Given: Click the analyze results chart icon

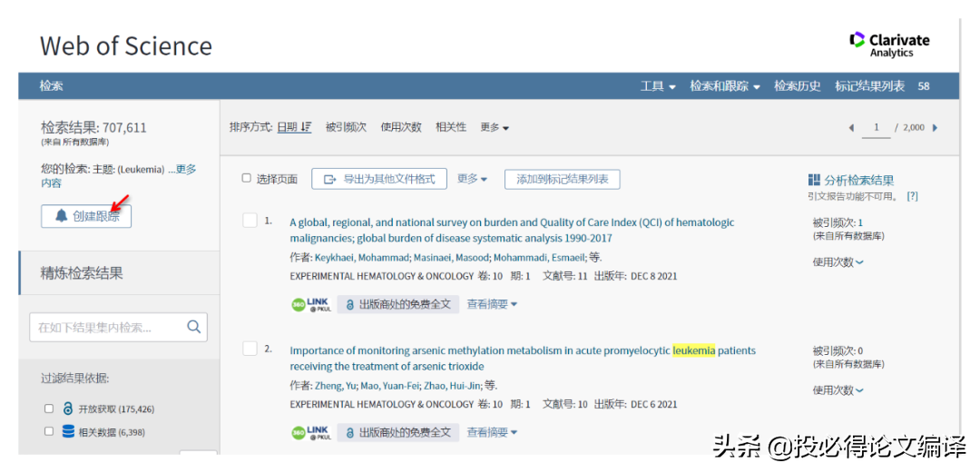Looking at the screenshot, I should click(814, 180).
